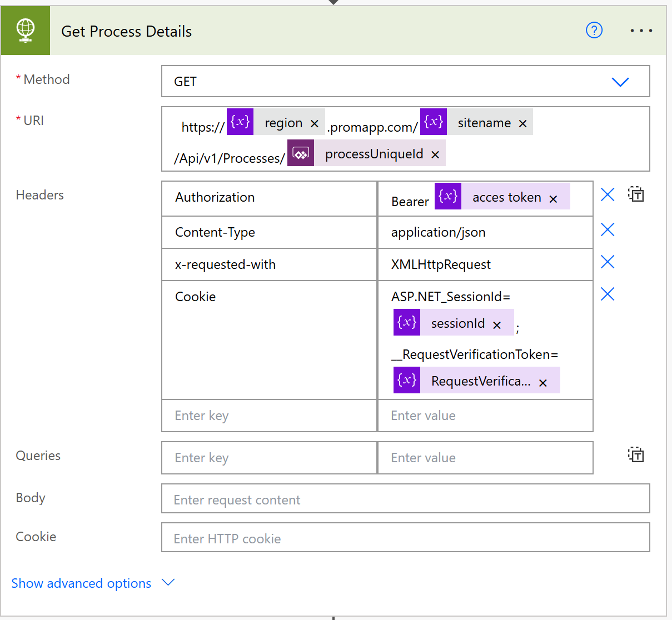
Task: Click the Queries Enter key field
Action: 269,458
